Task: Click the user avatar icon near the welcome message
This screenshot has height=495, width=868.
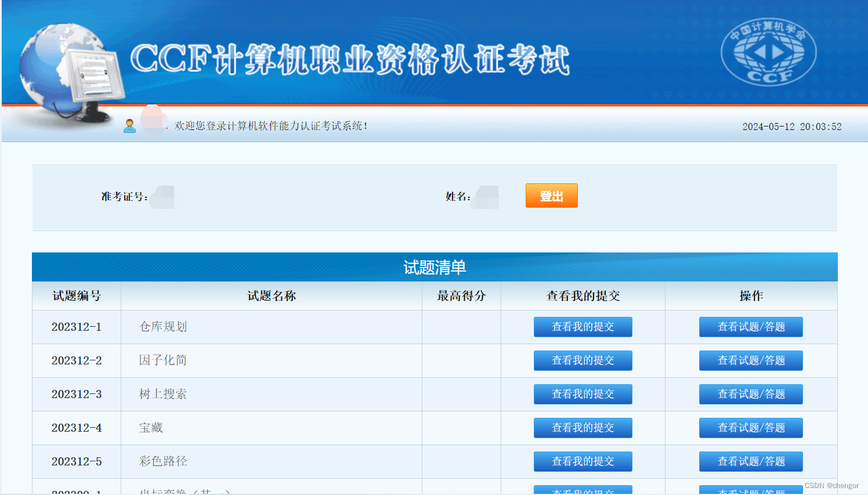Action: pos(129,125)
